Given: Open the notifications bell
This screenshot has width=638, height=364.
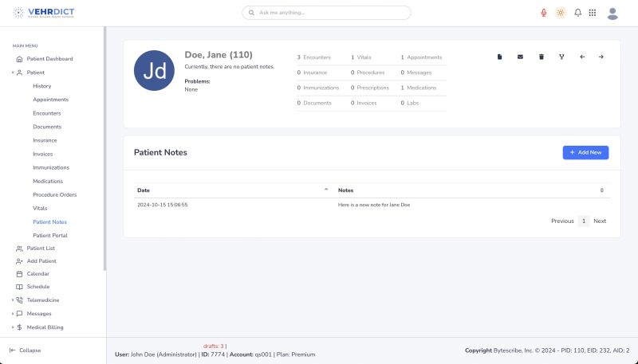Looking at the screenshot, I should click(577, 13).
